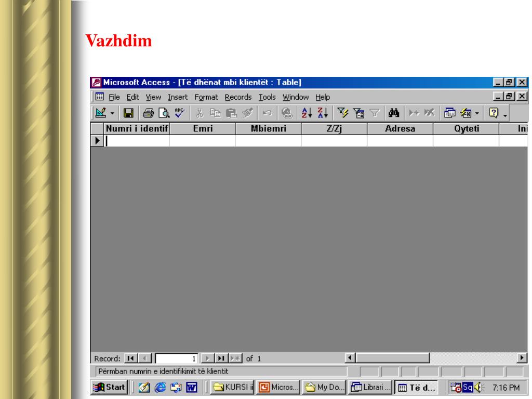
Task: Click horizontal scrollbar right arrow
Action: pyautogui.click(x=522, y=357)
